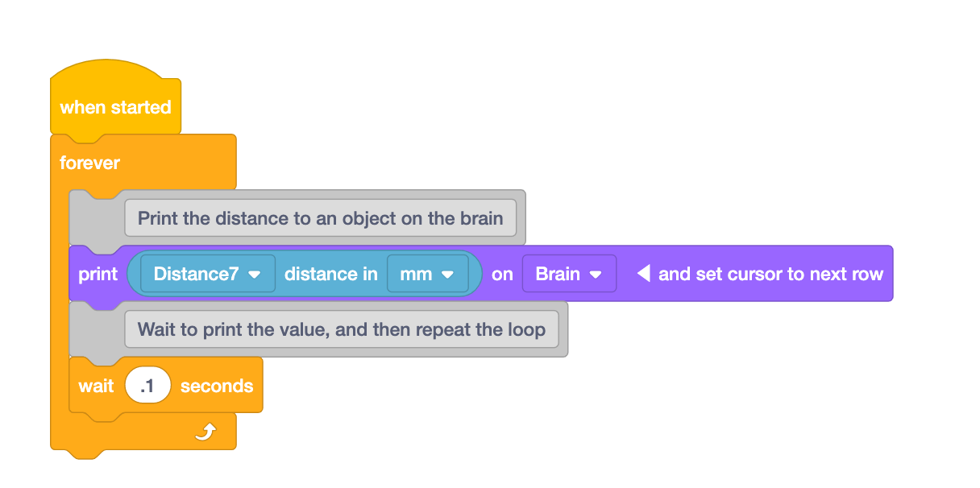Click the 'distance in' label text
The width and height of the screenshot is (980, 488).
pos(330,274)
